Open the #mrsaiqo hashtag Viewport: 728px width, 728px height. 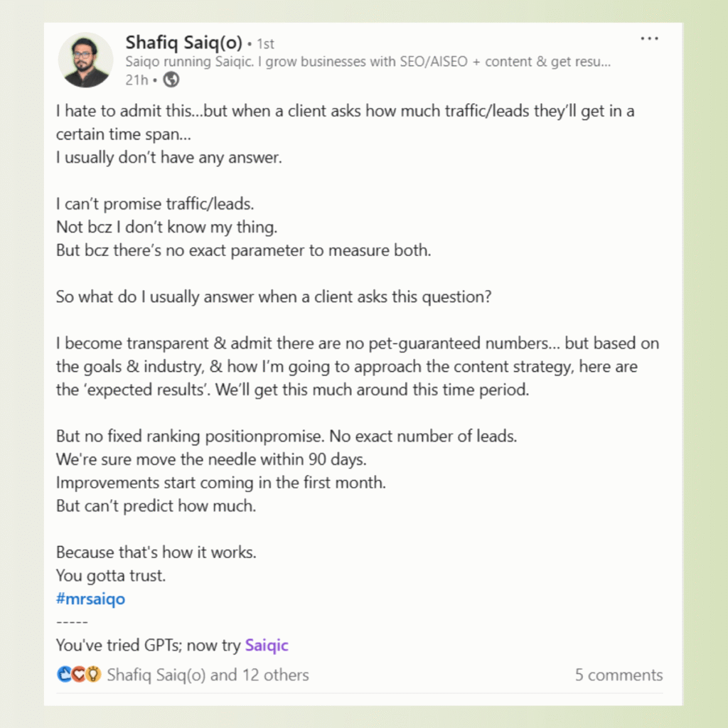click(90, 599)
